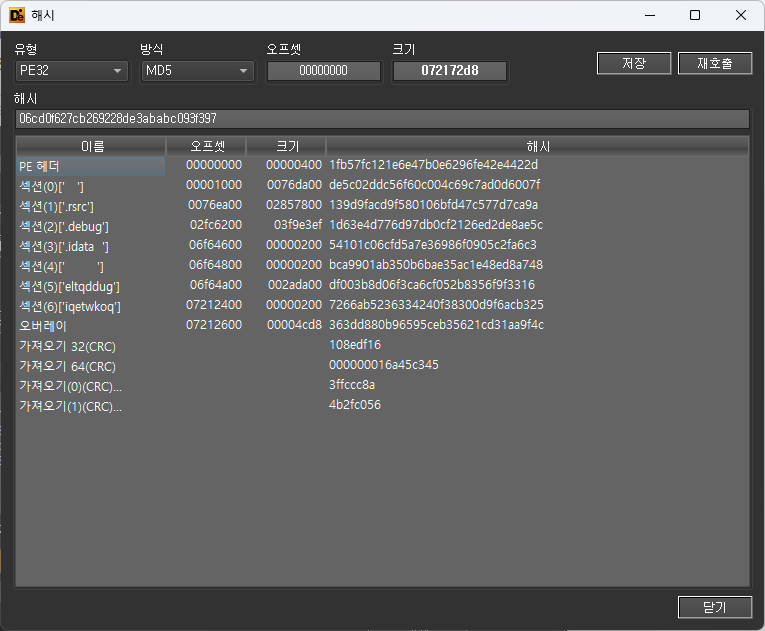The image size is (765, 631).
Task: Click hash 7266ab5236334240f38300d9f6acb325
Action: click(x=436, y=305)
